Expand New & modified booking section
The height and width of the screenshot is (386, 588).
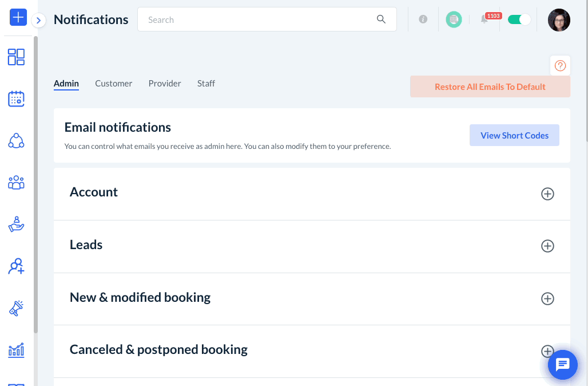(547, 299)
